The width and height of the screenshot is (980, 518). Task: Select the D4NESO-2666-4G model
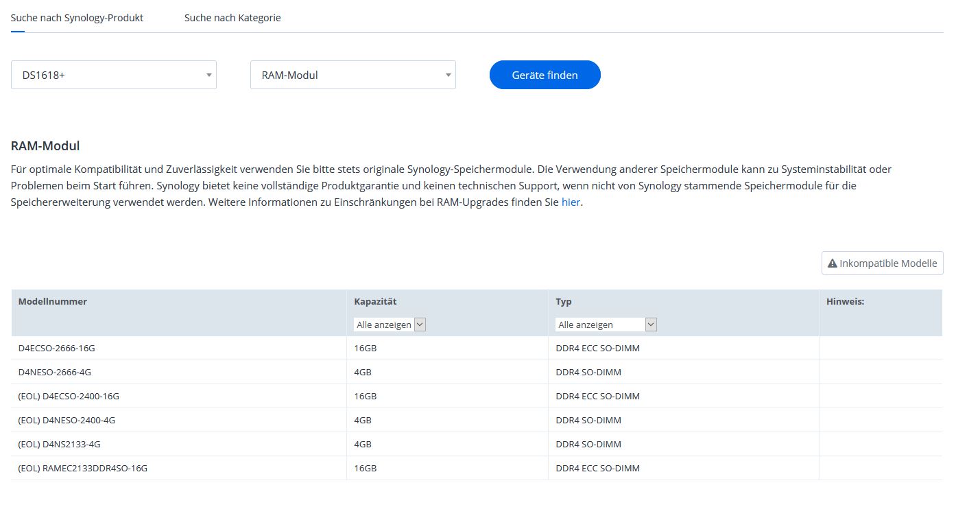[55, 372]
